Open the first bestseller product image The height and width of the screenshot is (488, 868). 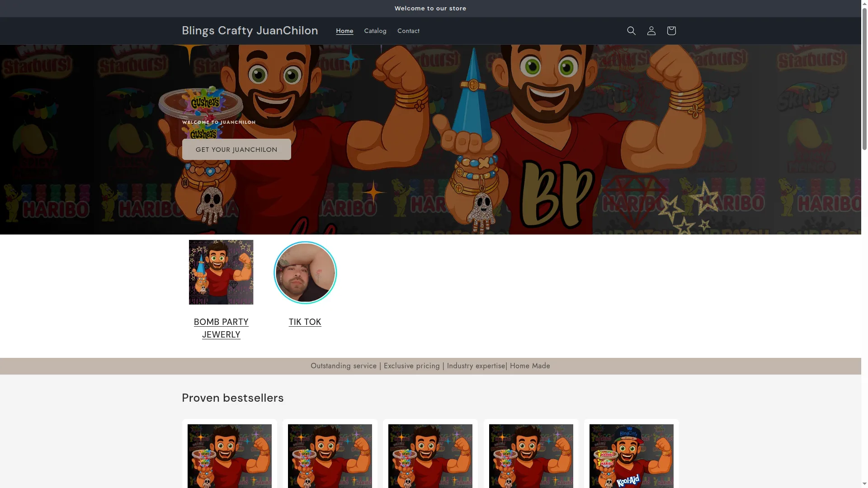[x=230, y=456]
